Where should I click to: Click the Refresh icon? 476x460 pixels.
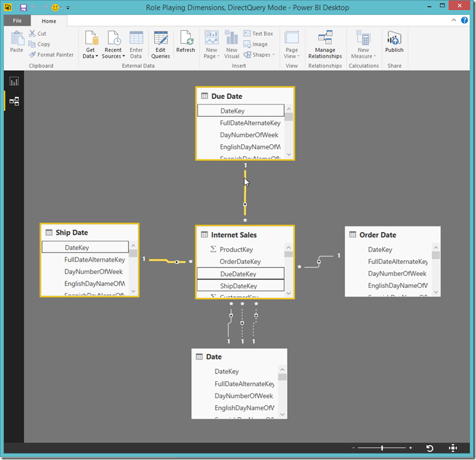(186, 38)
